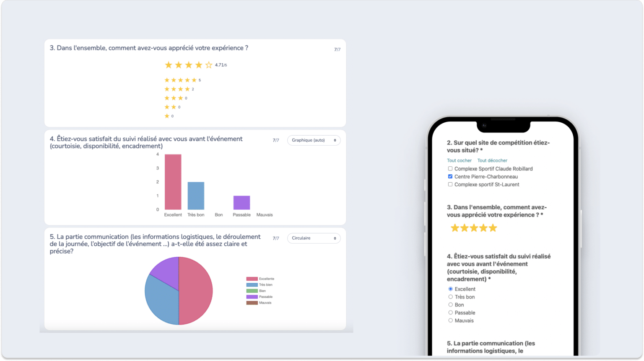
Task: Click the Très bien legend color swatch
Action: 252,285
